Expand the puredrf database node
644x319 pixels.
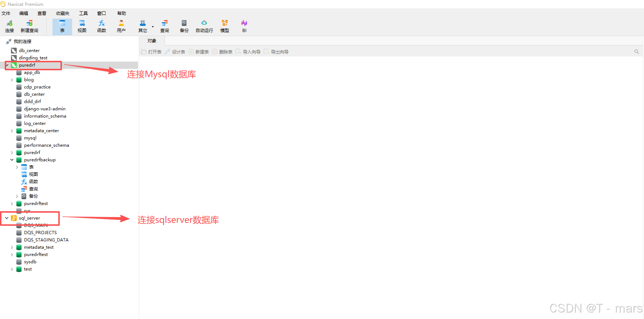click(12, 153)
